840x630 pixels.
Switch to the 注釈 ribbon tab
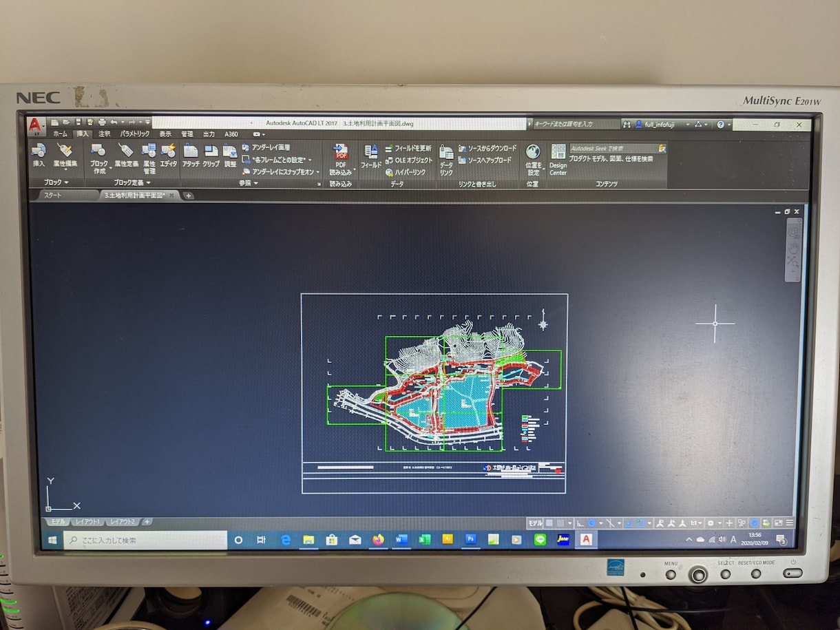tap(105, 134)
